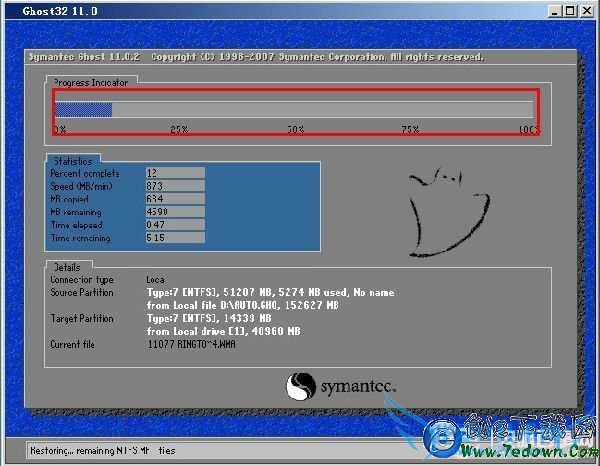Click the Percent complete label

coord(85,173)
